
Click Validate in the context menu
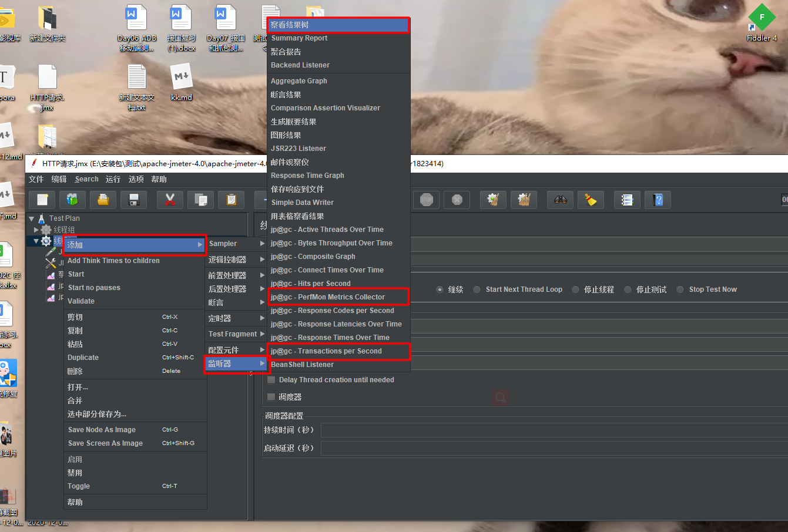point(135,301)
